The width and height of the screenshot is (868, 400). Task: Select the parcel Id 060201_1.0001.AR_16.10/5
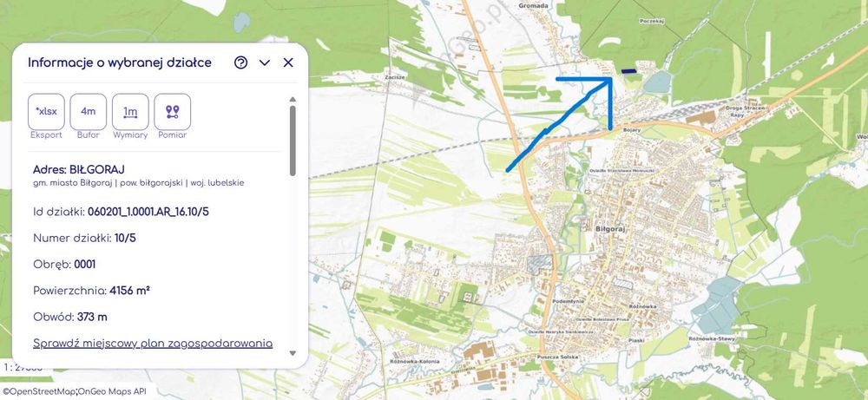pyautogui.click(x=148, y=212)
